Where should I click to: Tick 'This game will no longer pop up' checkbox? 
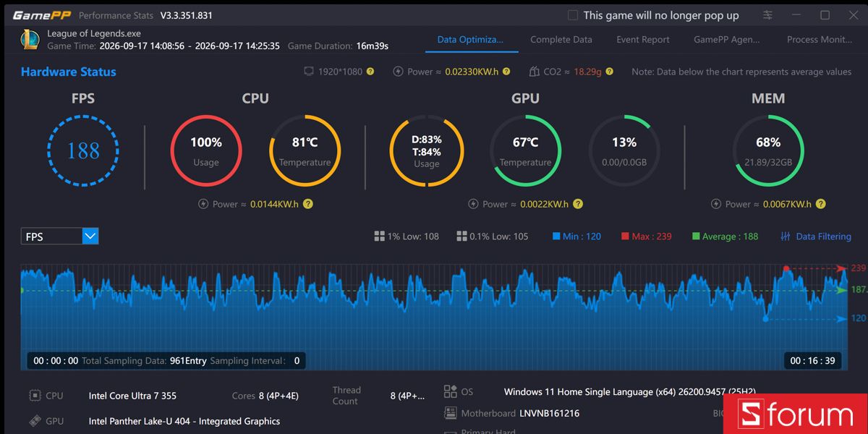(x=573, y=15)
